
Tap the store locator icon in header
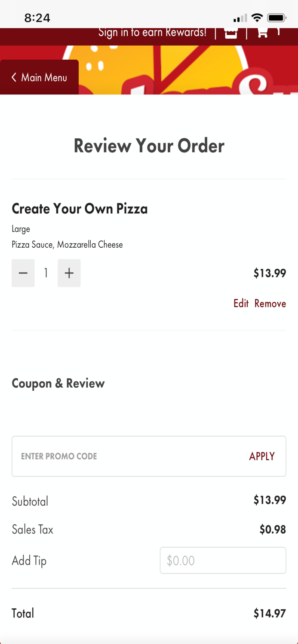click(231, 33)
